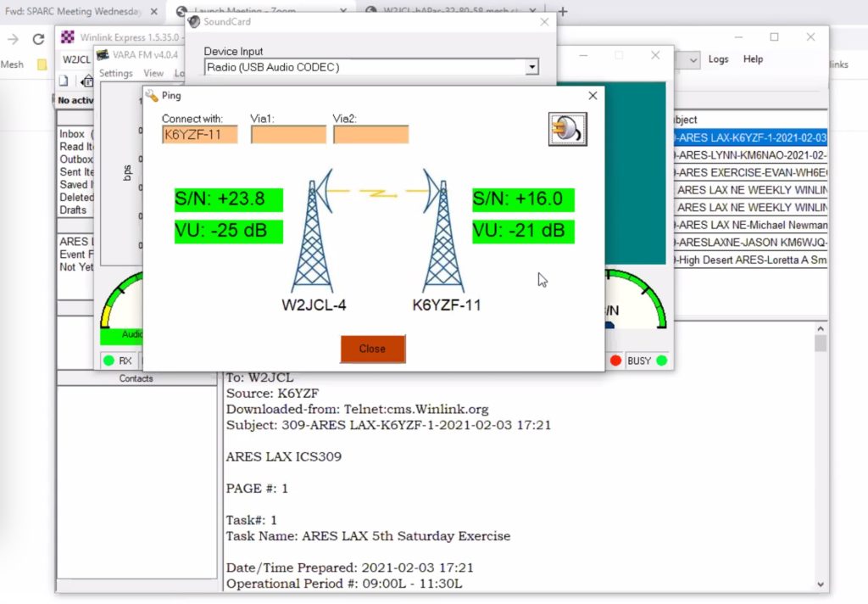868x604 pixels.
Task: Switch to the Fwd: SPARC Meeting browser tab
Action: 72,11
